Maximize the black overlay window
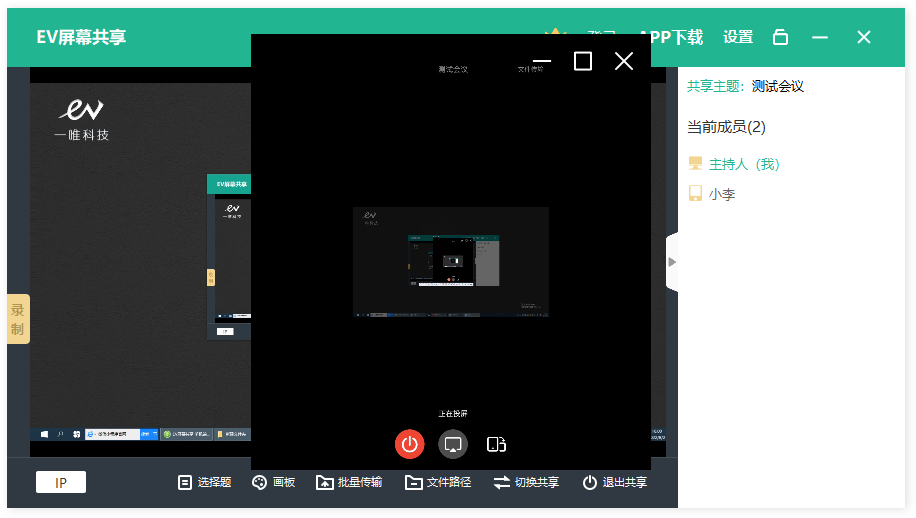This screenshot has height=518, width=916. [x=583, y=62]
